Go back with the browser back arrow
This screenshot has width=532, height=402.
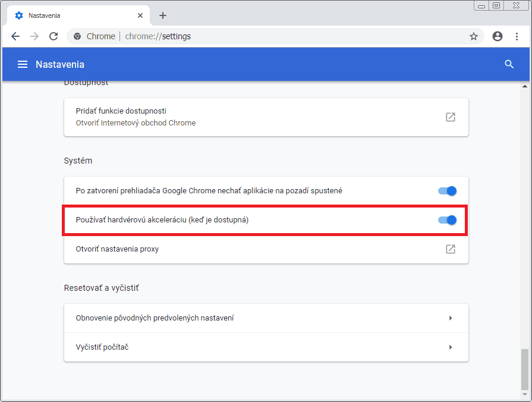point(15,36)
